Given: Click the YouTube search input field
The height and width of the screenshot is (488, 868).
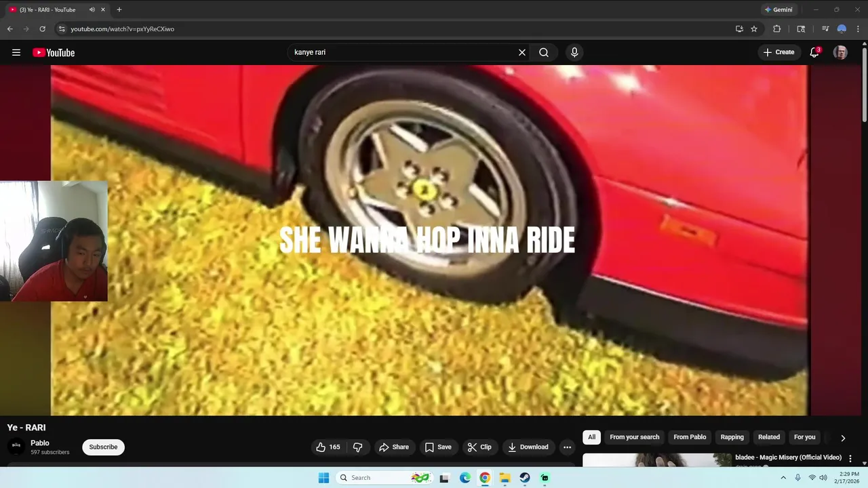Looking at the screenshot, I should point(403,52).
